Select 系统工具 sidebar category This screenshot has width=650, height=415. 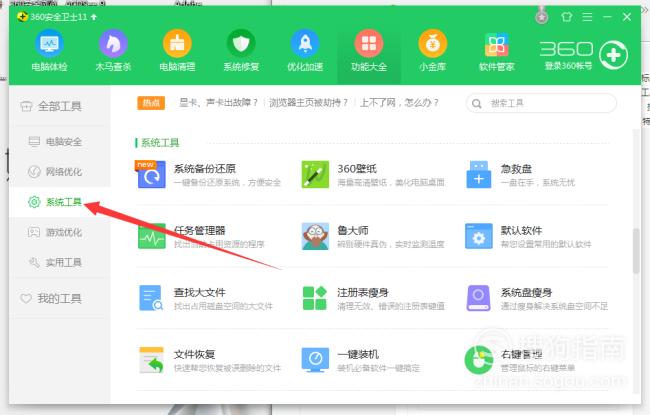point(60,202)
